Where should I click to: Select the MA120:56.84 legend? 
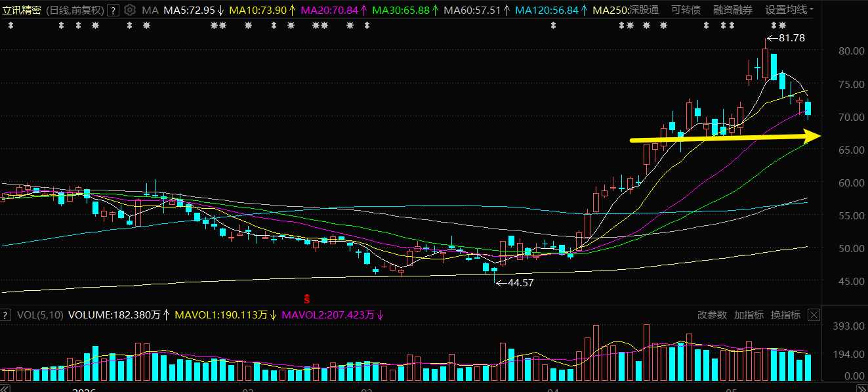point(547,10)
